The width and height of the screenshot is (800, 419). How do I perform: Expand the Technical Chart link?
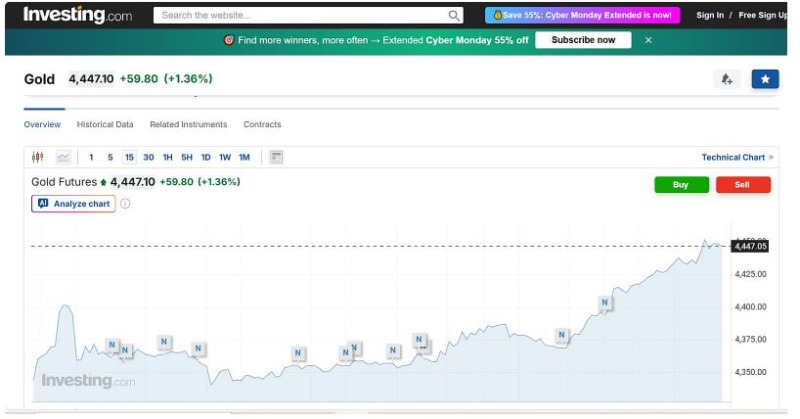(x=737, y=157)
